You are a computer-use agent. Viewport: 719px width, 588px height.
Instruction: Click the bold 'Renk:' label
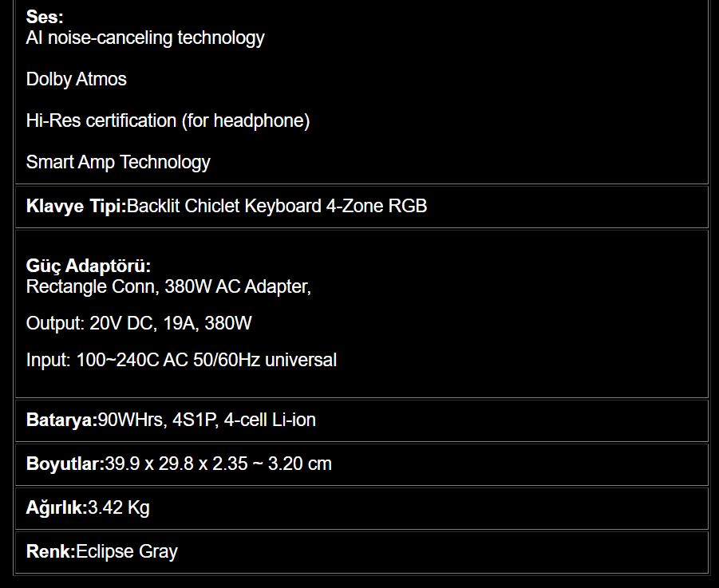point(50,551)
